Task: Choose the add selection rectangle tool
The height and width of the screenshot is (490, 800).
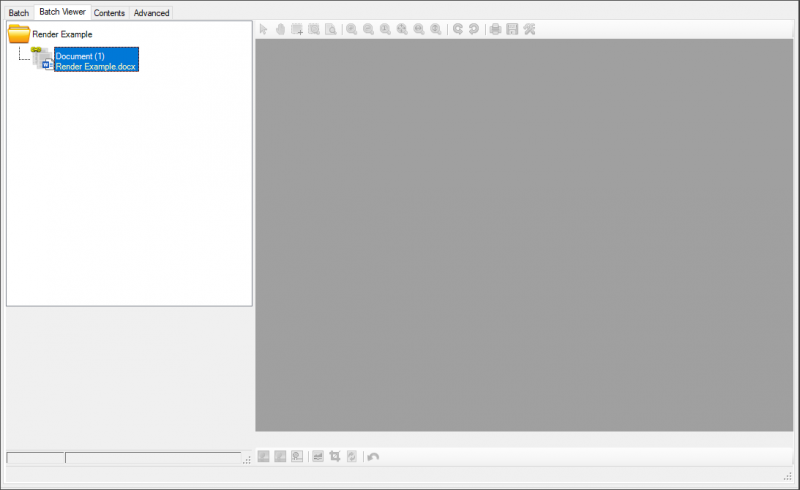Action: (x=297, y=29)
